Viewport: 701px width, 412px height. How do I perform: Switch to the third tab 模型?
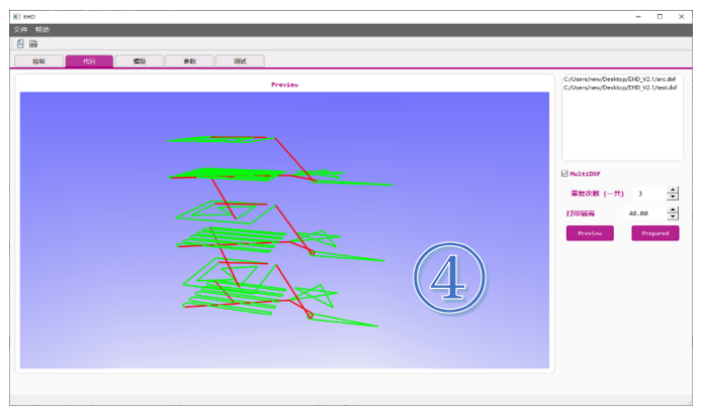pyautogui.click(x=139, y=61)
